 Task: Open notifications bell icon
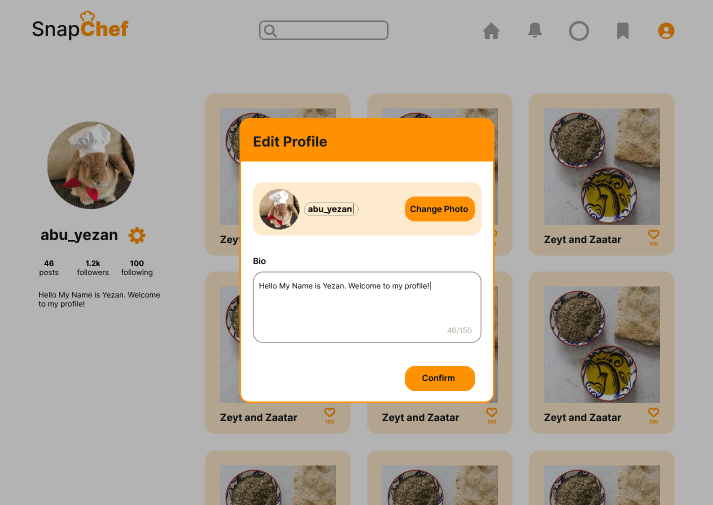[535, 30]
